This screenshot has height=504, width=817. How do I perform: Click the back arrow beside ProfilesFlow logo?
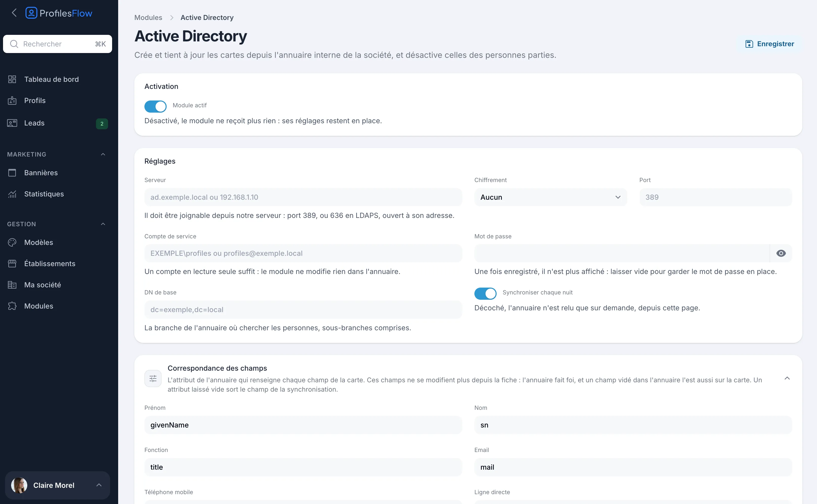click(14, 13)
